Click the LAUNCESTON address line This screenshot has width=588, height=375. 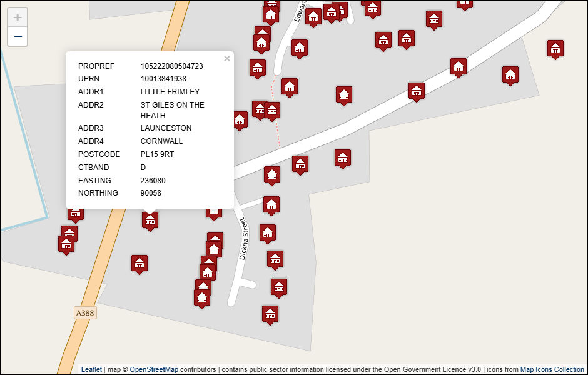point(166,128)
